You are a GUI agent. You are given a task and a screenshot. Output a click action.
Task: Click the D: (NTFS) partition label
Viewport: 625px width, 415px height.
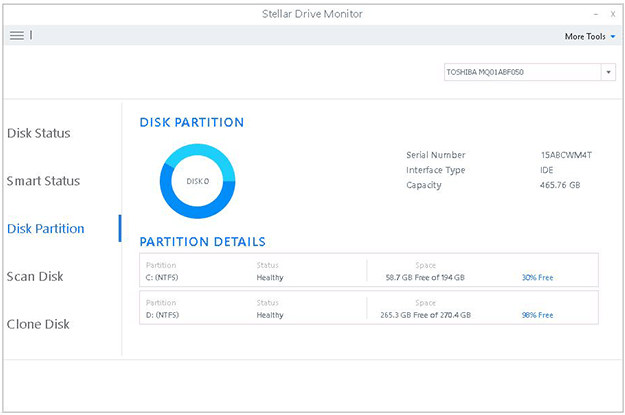[x=162, y=315]
